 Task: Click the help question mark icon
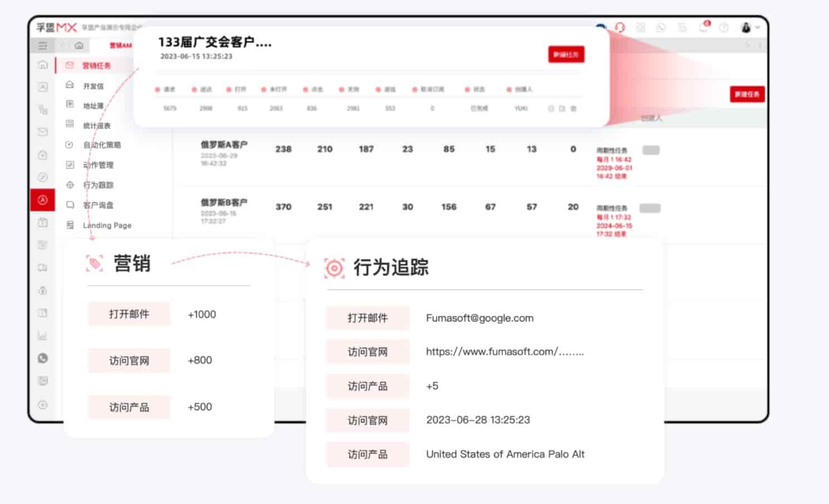point(724,27)
